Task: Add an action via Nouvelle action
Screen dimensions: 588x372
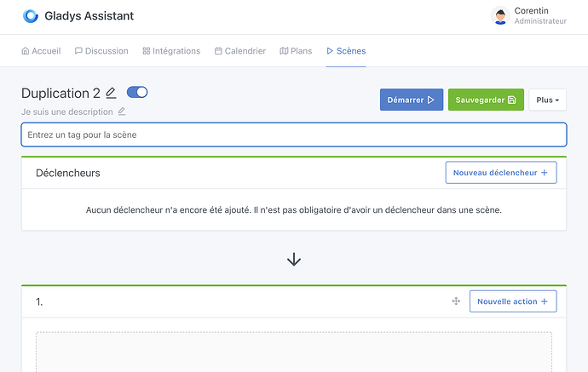Action: pos(513,301)
